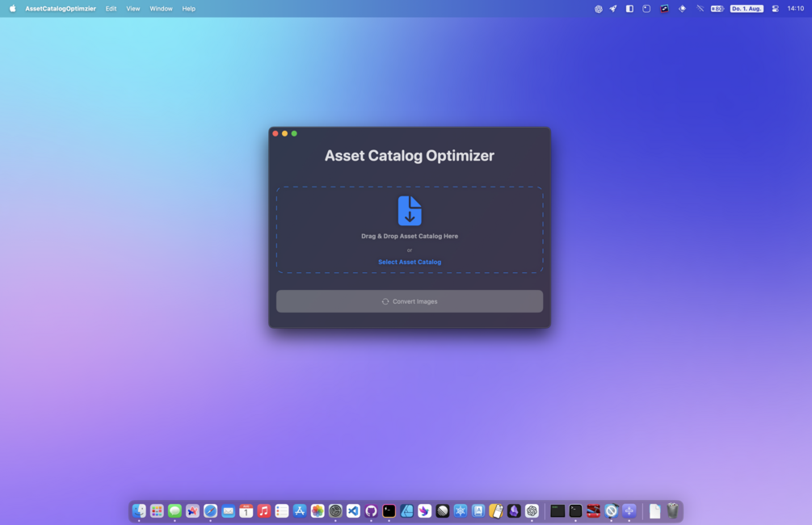This screenshot has height=525, width=812.
Task: Open Visual Studio Code from the Dock
Action: point(352,510)
